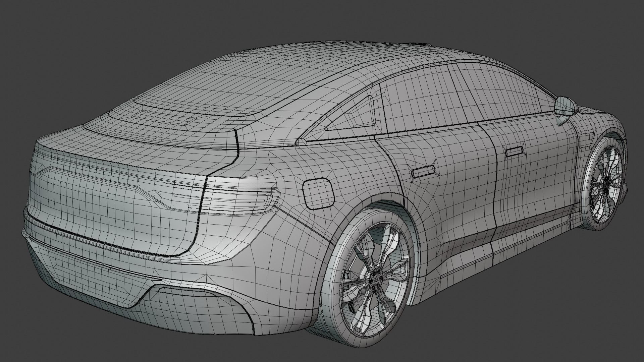Select the triangular rear quarter window
Screen dimensions: 644x362
click(351, 114)
